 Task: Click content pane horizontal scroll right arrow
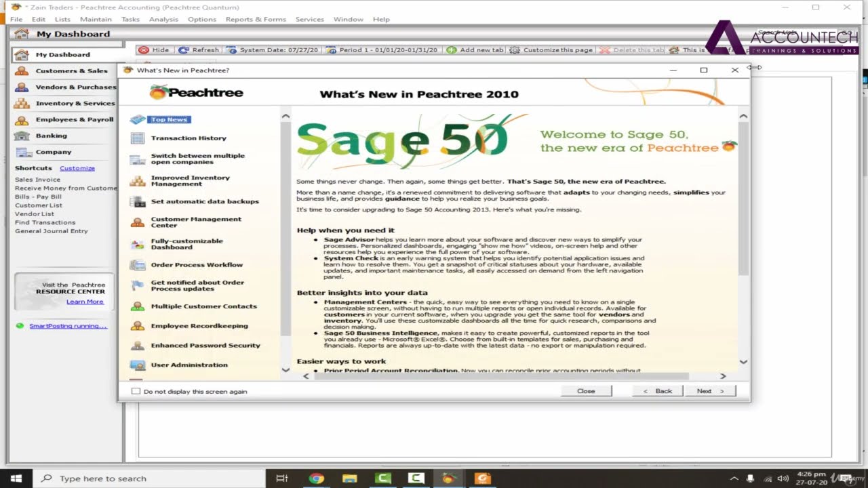pos(723,376)
